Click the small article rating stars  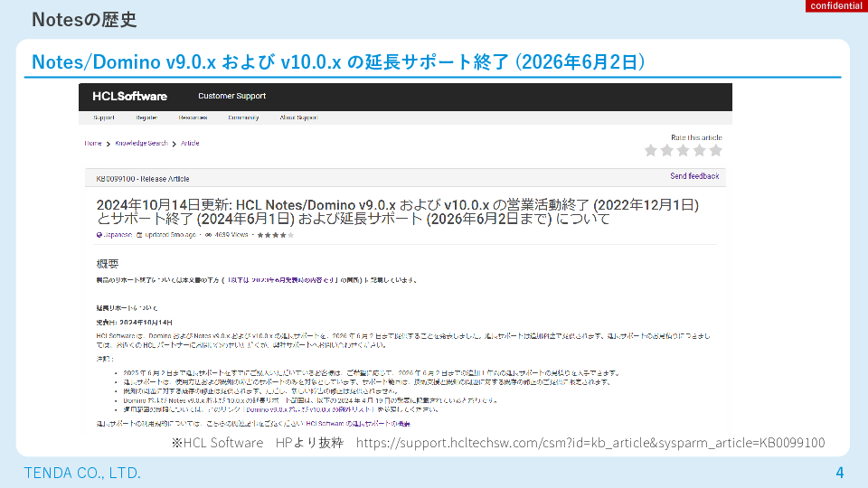click(276, 235)
